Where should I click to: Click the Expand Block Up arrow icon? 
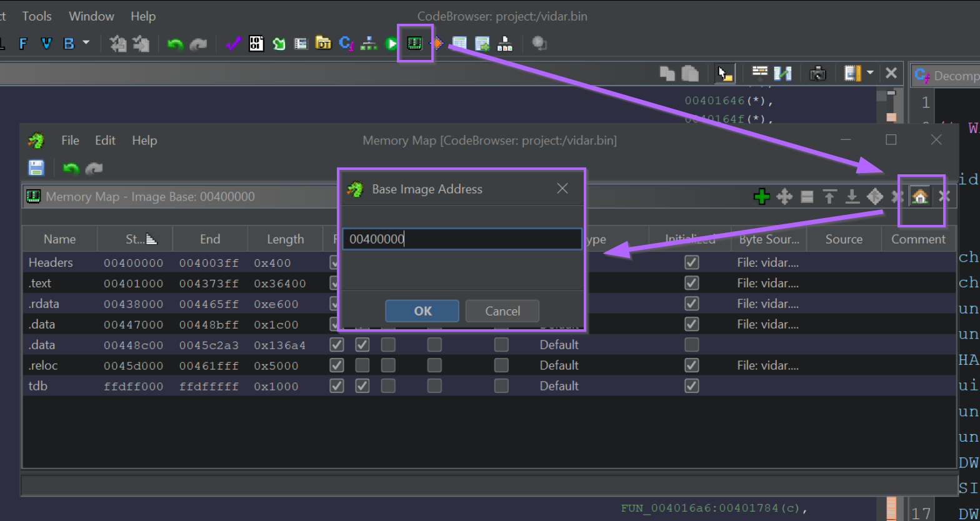click(829, 197)
